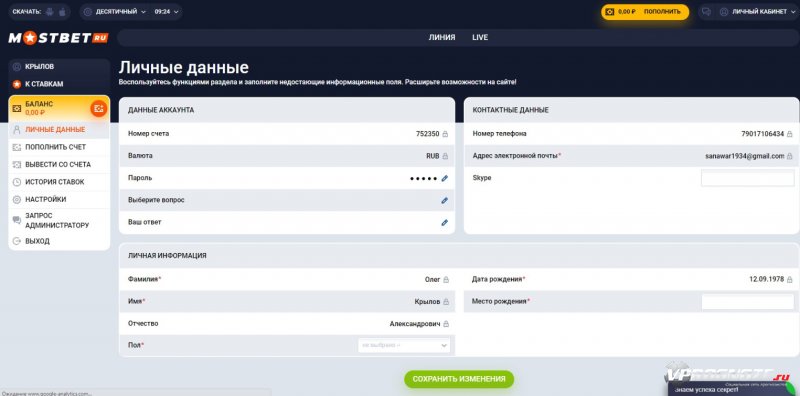This screenshot has width=800, height=396.
Task: Click the lock icon beside Имя Крылов
Action: (446, 302)
